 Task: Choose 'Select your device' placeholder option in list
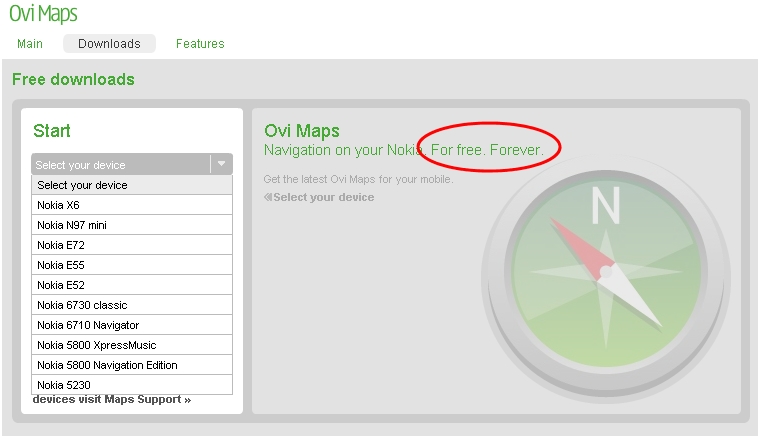click(x=132, y=185)
